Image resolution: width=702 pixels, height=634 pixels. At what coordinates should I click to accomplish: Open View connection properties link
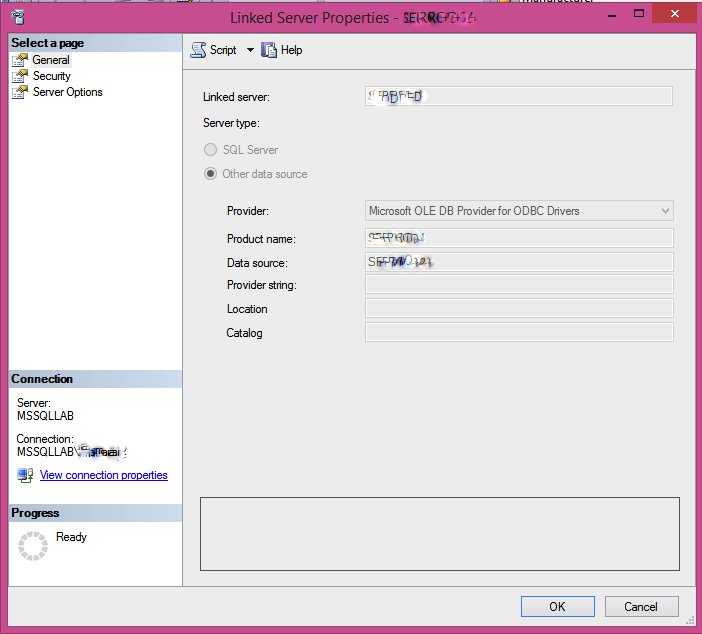click(103, 475)
